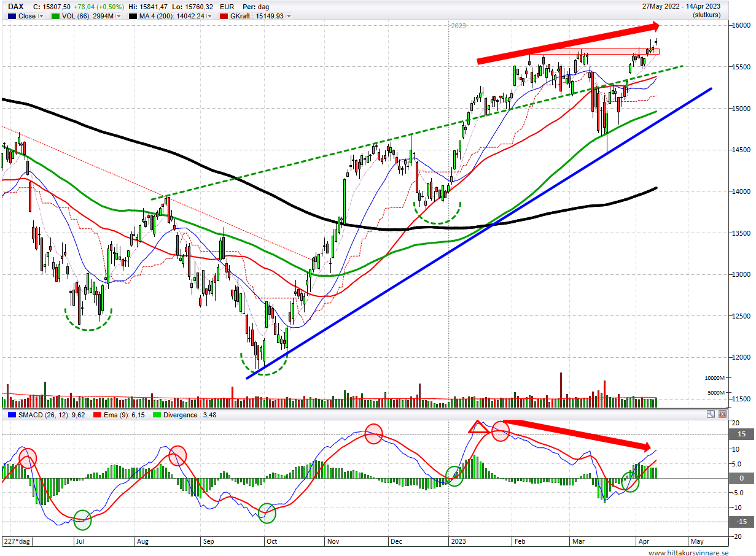The image size is (756, 556).
Task: Select the GKraft : 15149.93 legend label
Action: coord(257,17)
